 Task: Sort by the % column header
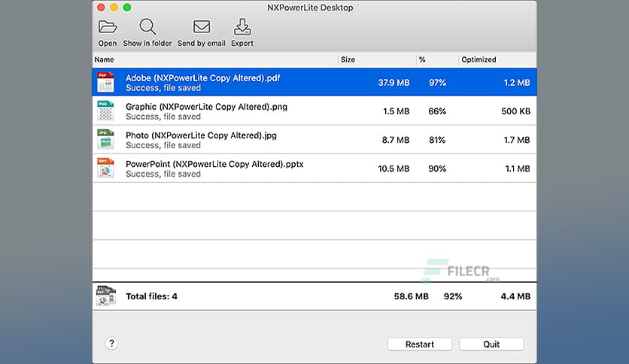click(422, 59)
